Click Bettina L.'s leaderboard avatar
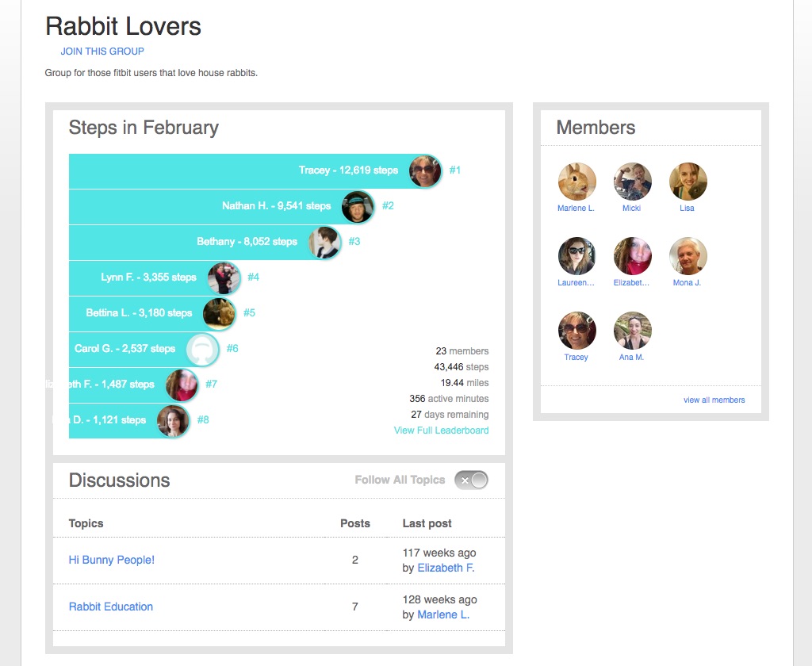Screen dimensions: 812x666 219,313
